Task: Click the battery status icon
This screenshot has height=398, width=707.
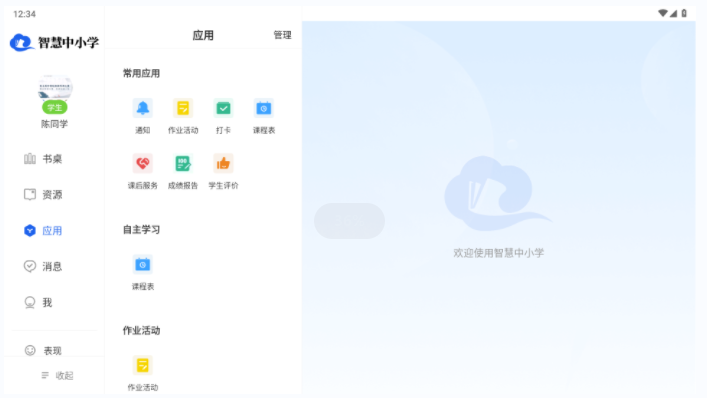Action: 684,13
